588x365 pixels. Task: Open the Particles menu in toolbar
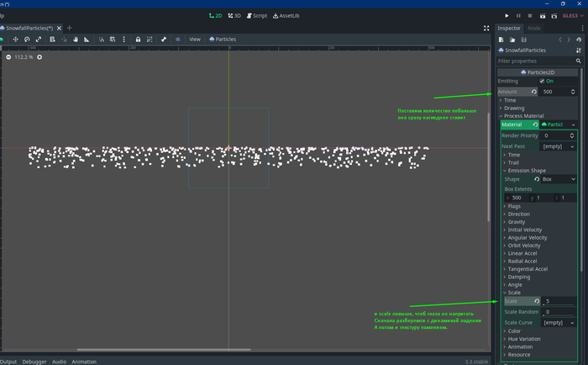pyautogui.click(x=223, y=40)
